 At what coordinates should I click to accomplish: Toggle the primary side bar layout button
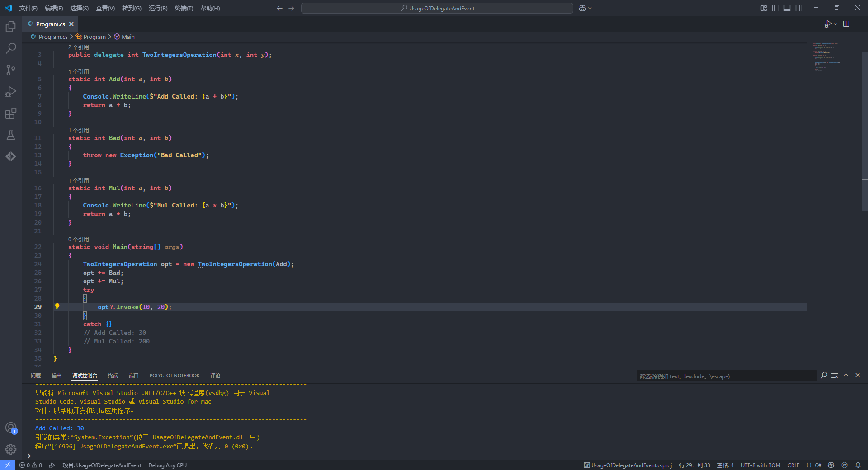click(x=775, y=8)
